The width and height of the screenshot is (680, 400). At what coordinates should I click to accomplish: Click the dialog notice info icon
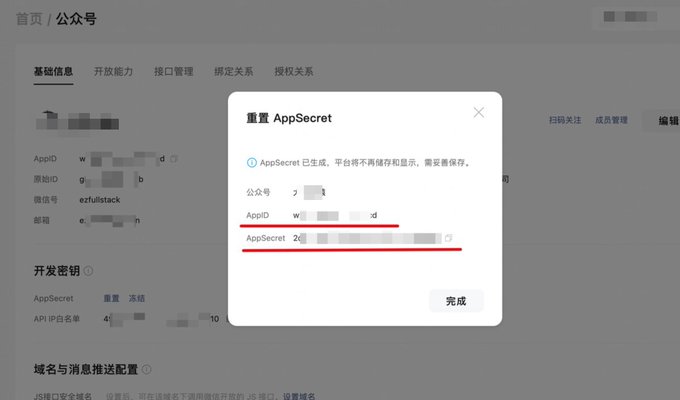coord(252,163)
